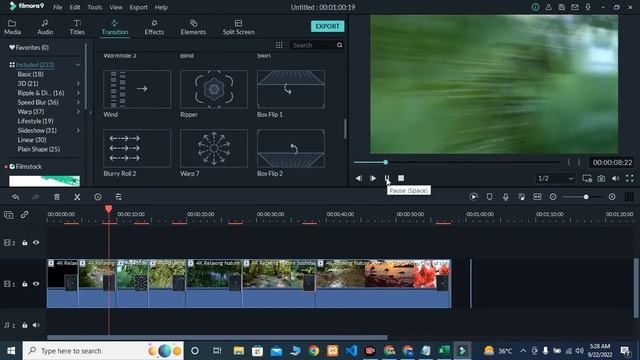The width and height of the screenshot is (640, 360).
Task: Click the Undo icon
Action: [x=16, y=197]
